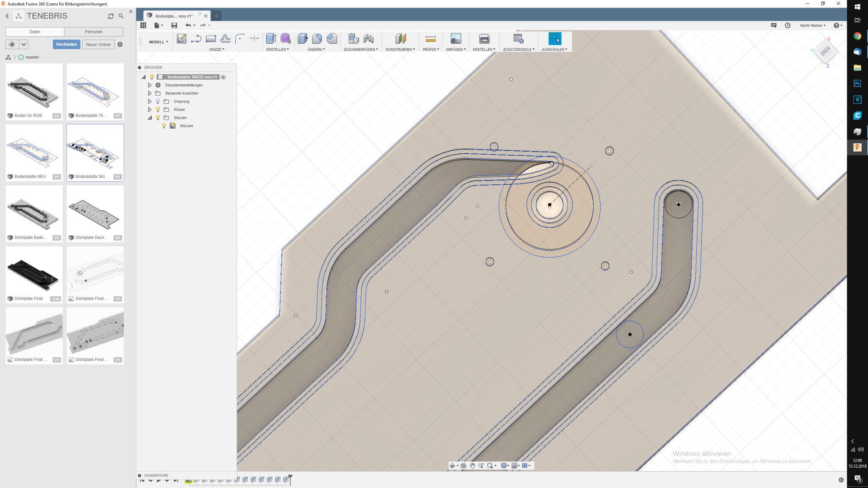Click the Save icon in the top toolbar
The width and height of the screenshot is (868, 488).
pos(174,25)
